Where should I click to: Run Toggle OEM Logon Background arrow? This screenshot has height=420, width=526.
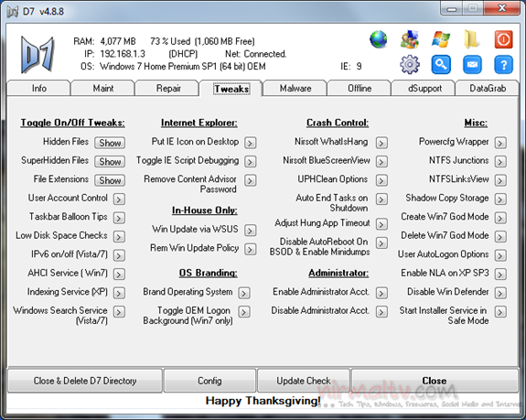(x=244, y=312)
